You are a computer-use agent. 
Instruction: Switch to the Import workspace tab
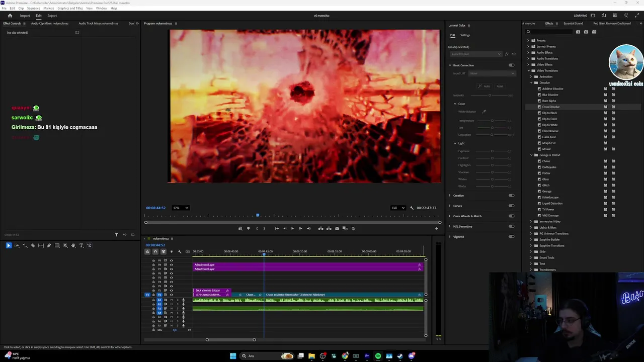click(25, 16)
